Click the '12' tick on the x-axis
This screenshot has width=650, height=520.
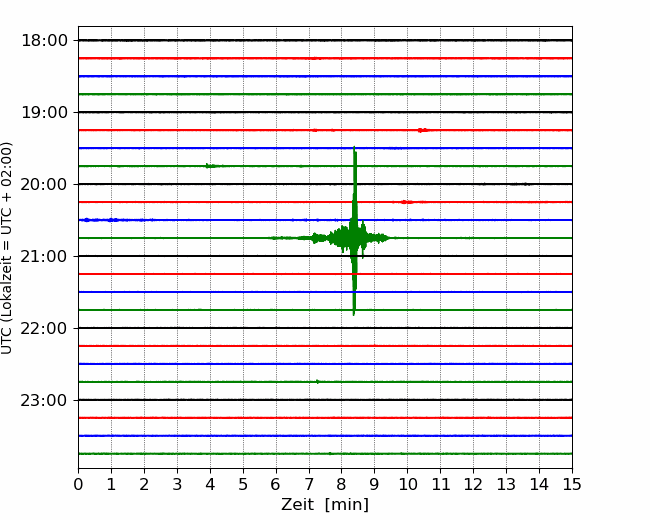pos(473,484)
